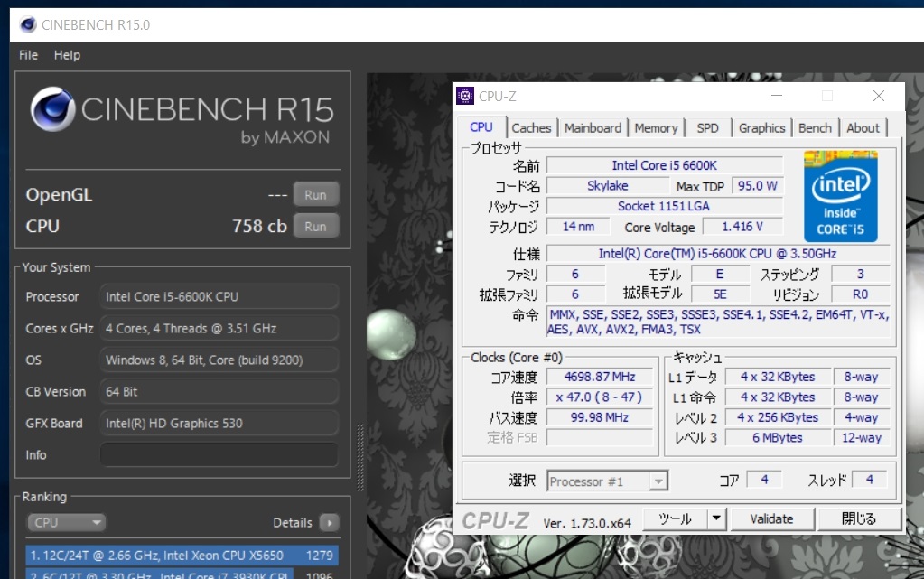This screenshot has height=579, width=924.
Task: Click the Cinebench title bar icon
Action: (x=28, y=24)
